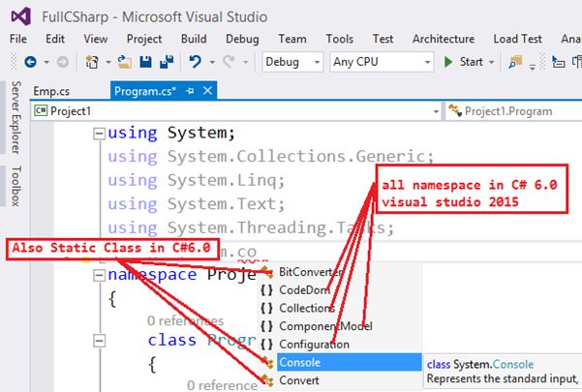Screen dimensions: 582x392
Task: Open the New Project dropdown arrow
Action: 108,62
